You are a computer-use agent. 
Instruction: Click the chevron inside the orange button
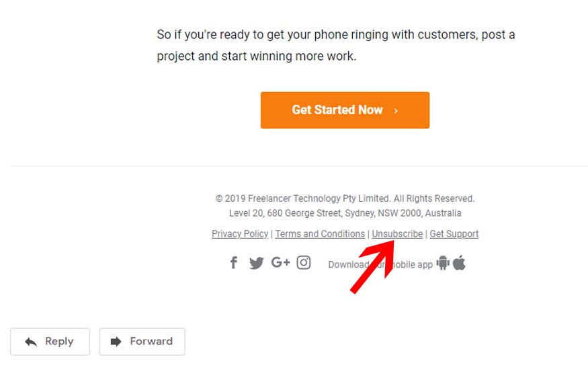pos(396,111)
